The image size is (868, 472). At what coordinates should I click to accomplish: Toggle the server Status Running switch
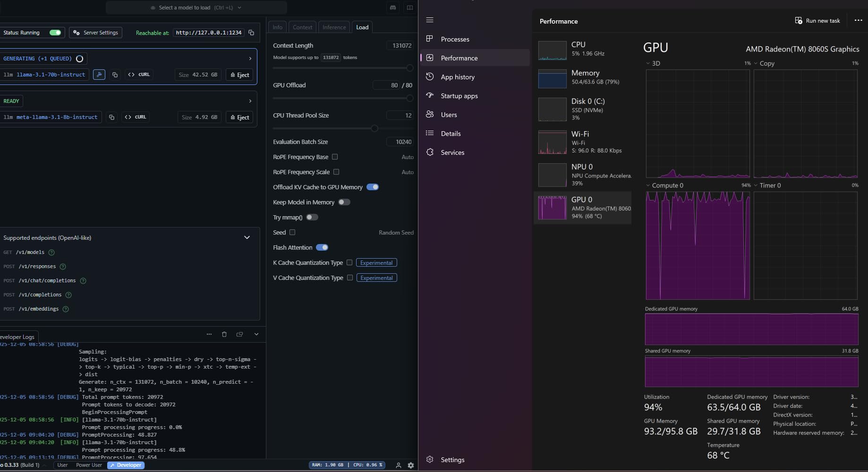click(x=55, y=33)
